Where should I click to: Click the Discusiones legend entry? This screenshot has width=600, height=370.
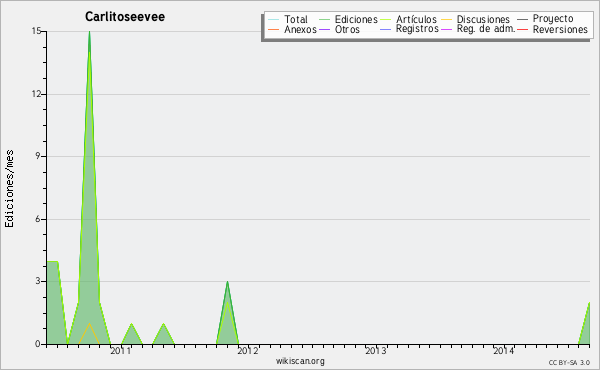(x=476, y=19)
